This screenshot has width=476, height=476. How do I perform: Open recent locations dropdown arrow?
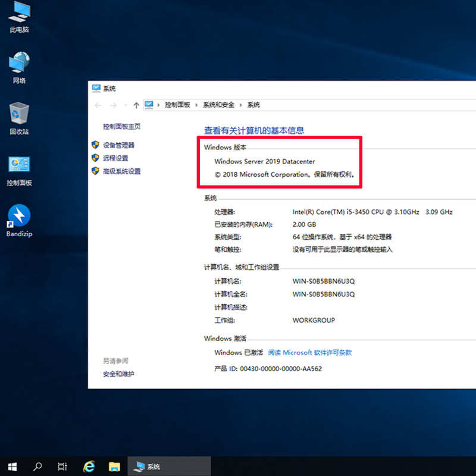click(x=126, y=105)
